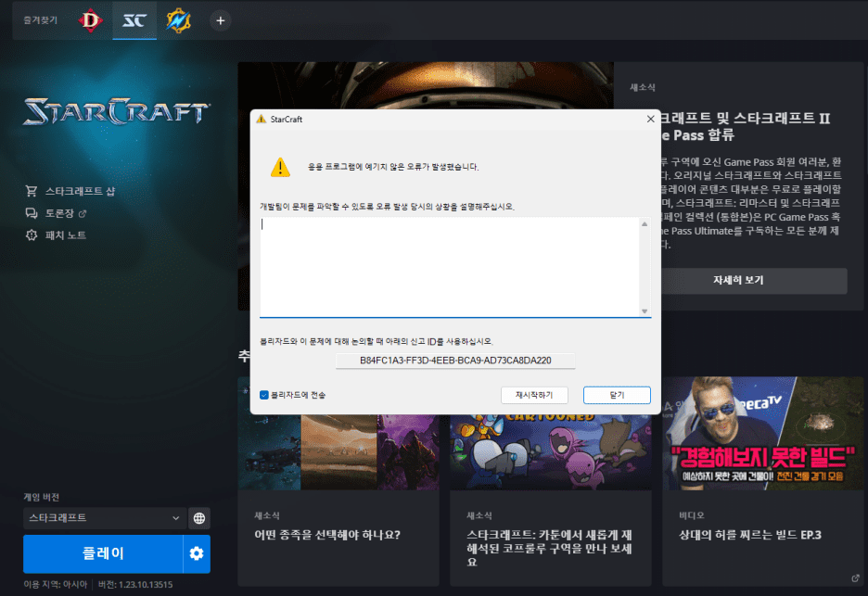Screen dimensions: 868x596
Task: Toggle the 블리자드에 전송 checkbox
Action: 264,395
